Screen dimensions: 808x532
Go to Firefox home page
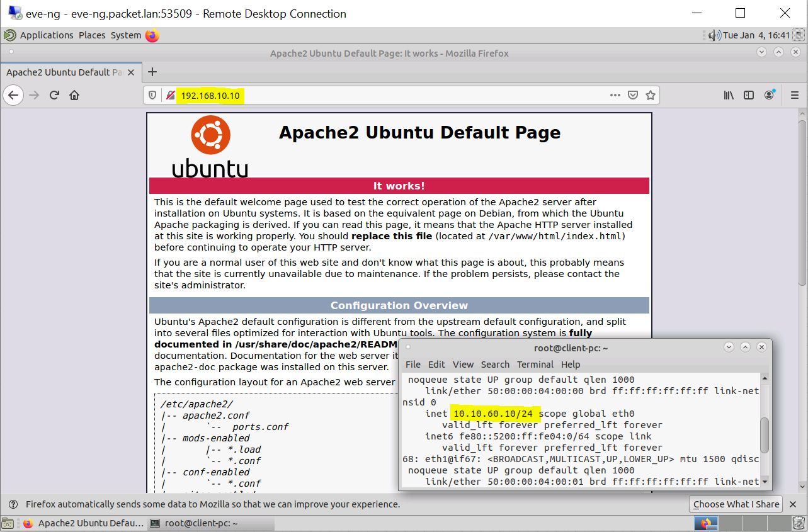point(74,95)
